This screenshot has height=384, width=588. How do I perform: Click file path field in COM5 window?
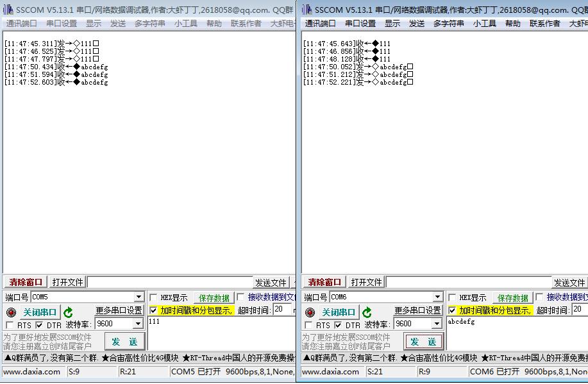pyautogui.click(x=171, y=282)
